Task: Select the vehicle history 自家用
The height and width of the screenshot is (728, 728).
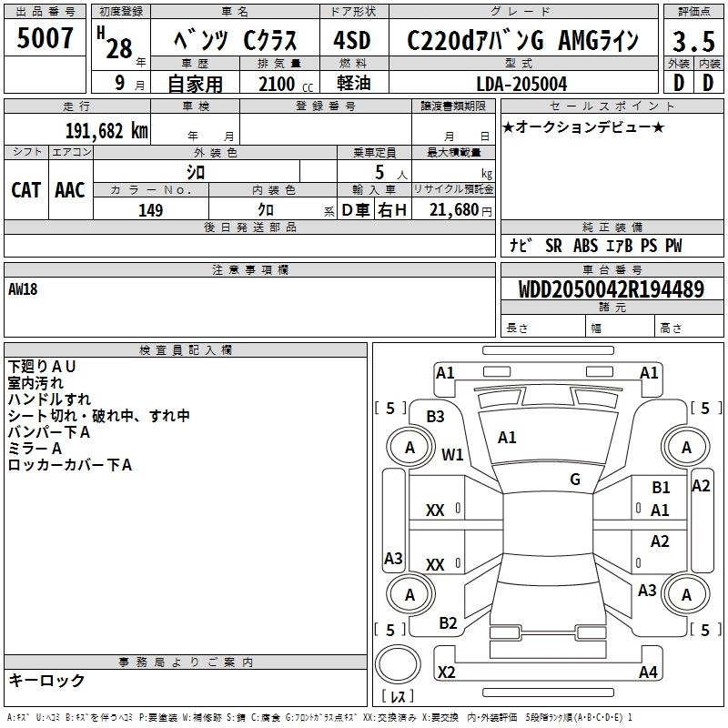Action: (195, 84)
